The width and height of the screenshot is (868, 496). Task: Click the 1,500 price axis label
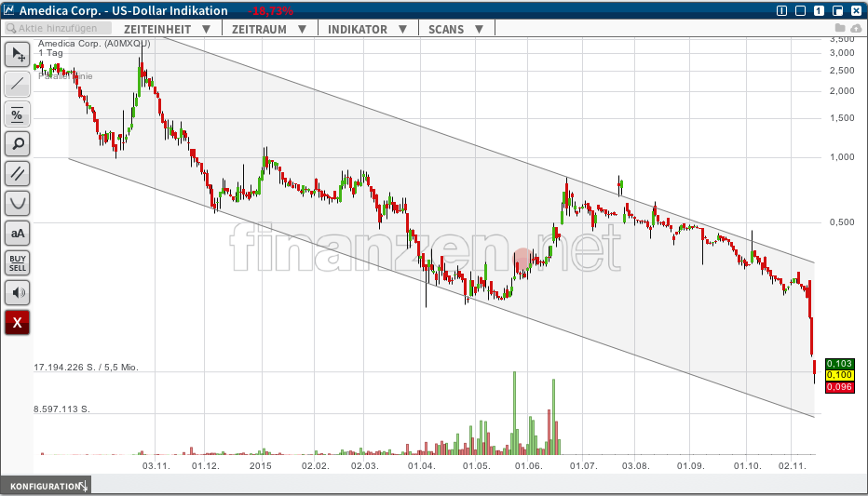coord(842,118)
